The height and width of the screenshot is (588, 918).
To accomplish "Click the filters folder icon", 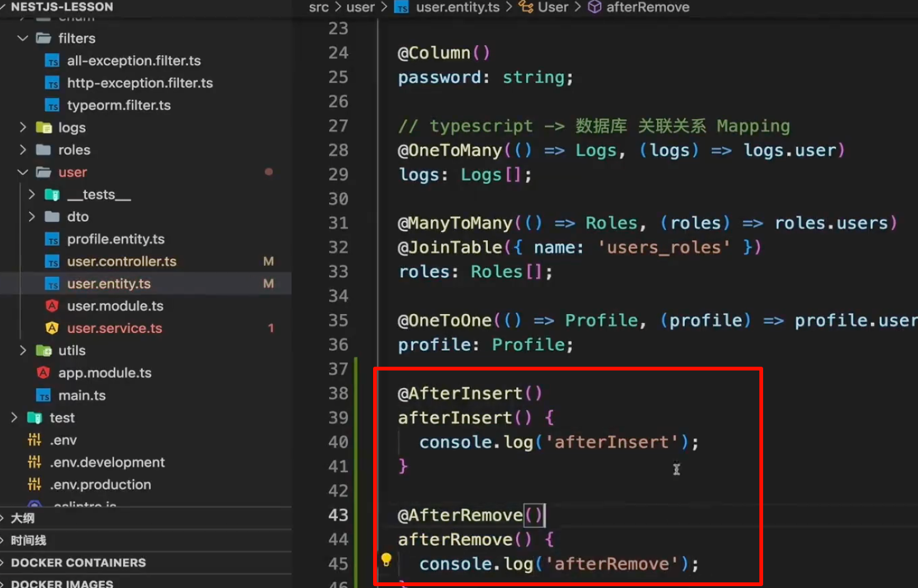I will click(x=43, y=38).
